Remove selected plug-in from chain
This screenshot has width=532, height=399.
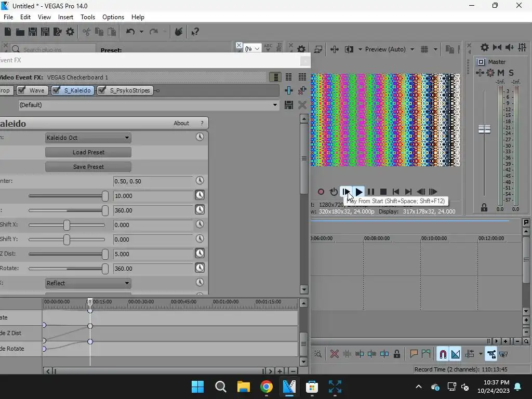tap(302, 90)
